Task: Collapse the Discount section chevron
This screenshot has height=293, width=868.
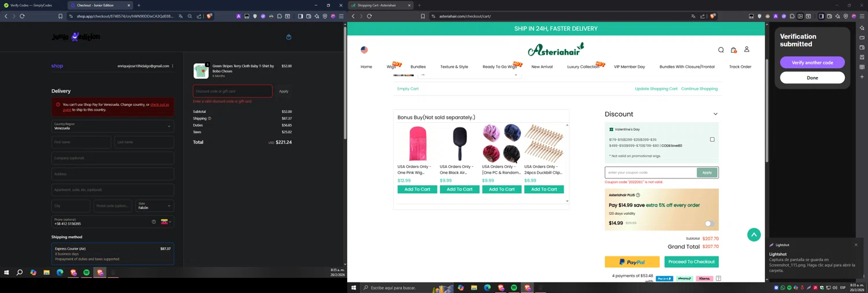Action: pos(715,114)
